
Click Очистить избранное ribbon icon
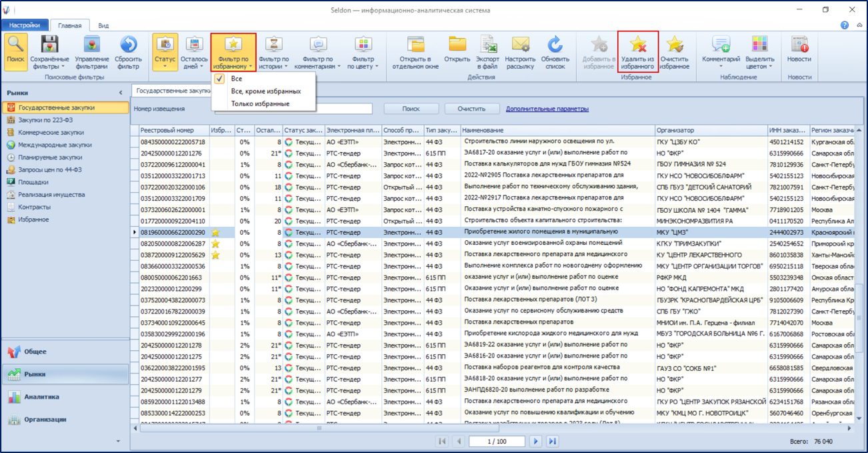675,52
